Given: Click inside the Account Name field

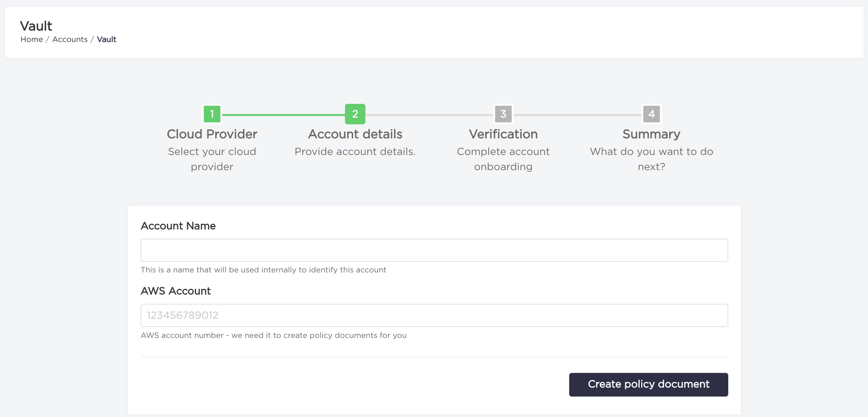Looking at the screenshot, I should click(434, 250).
